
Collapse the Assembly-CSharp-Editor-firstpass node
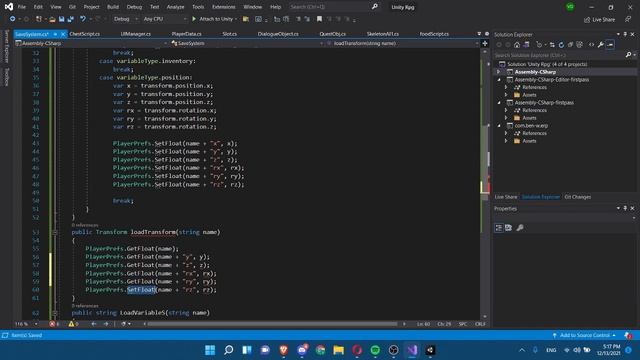coord(499,80)
